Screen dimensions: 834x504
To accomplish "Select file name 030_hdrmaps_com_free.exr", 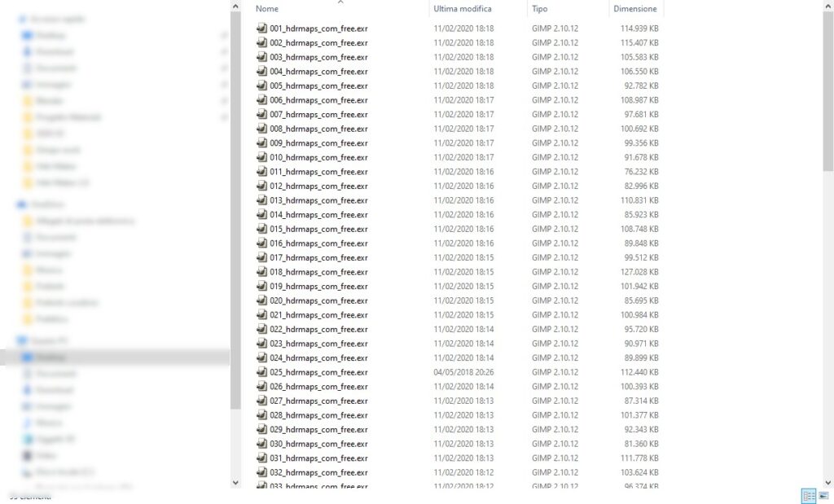I will (x=318, y=445).
